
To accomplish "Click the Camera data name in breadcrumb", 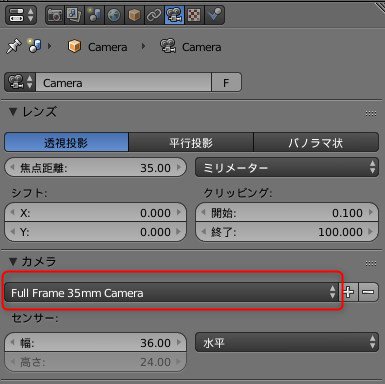I will pyautogui.click(x=201, y=47).
